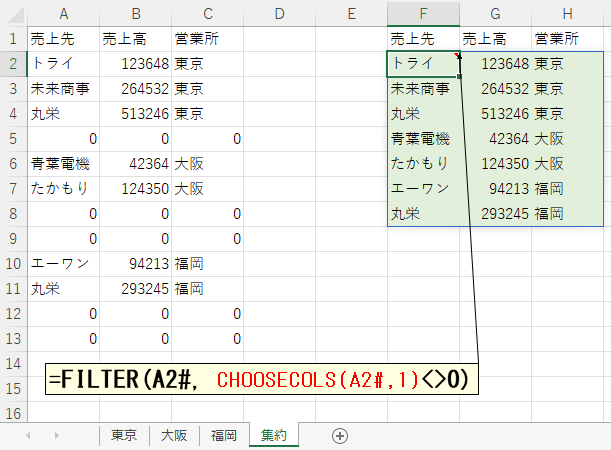611x450 pixels.
Task: Click cell B4 with value 513246
Action: tap(136, 114)
